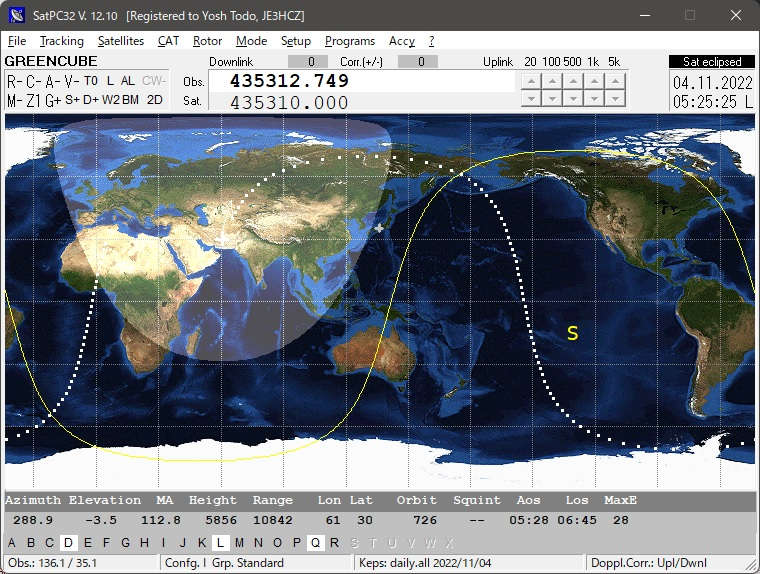Open the Rotor menu
760x574 pixels.
click(x=207, y=41)
